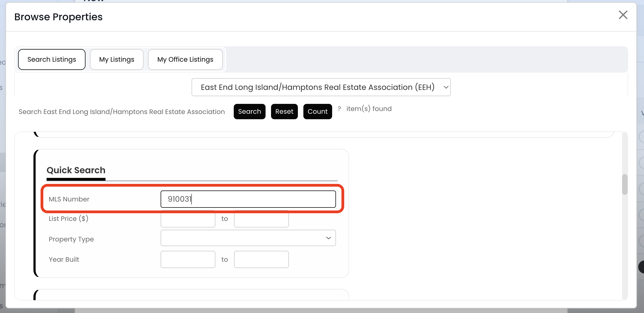Click the Count button
The width and height of the screenshot is (644, 313).
[318, 112]
